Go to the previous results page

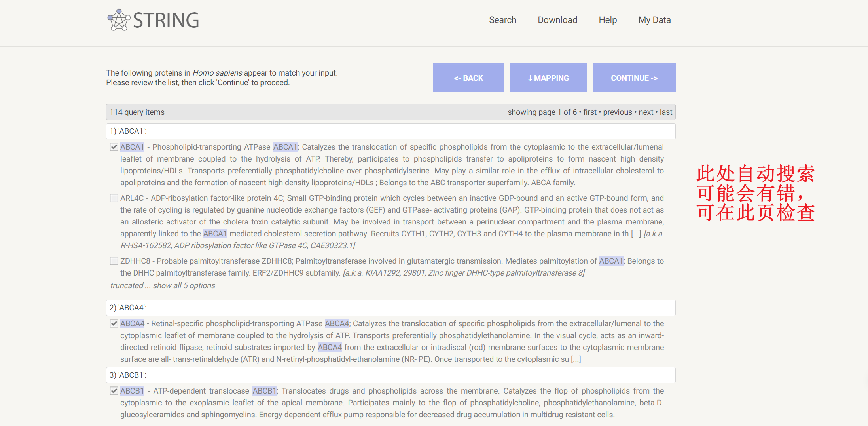(x=618, y=112)
